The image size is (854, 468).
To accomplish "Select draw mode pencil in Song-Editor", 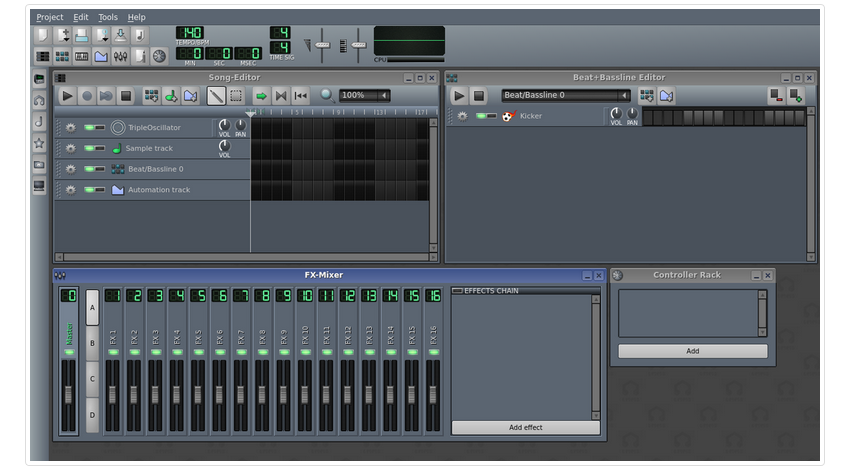I will point(216,96).
